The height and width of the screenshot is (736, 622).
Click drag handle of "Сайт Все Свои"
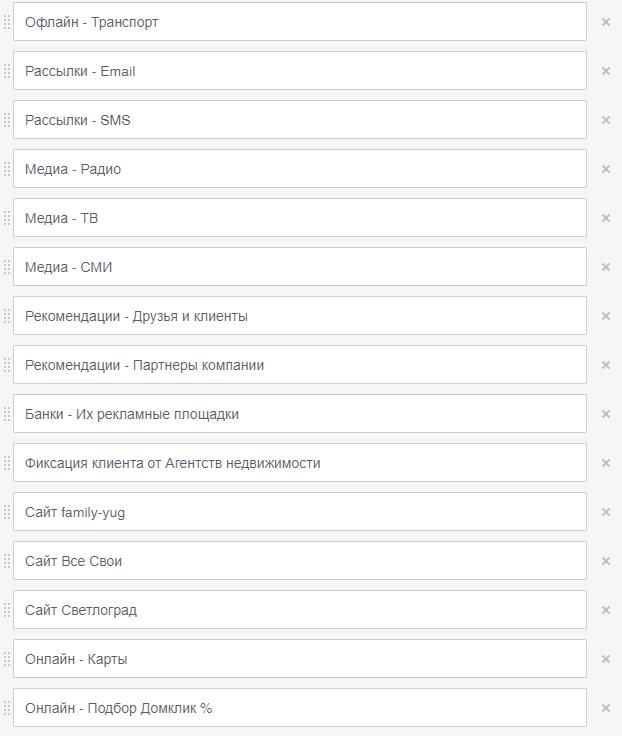pyautogui.click(x=7, y=561)
